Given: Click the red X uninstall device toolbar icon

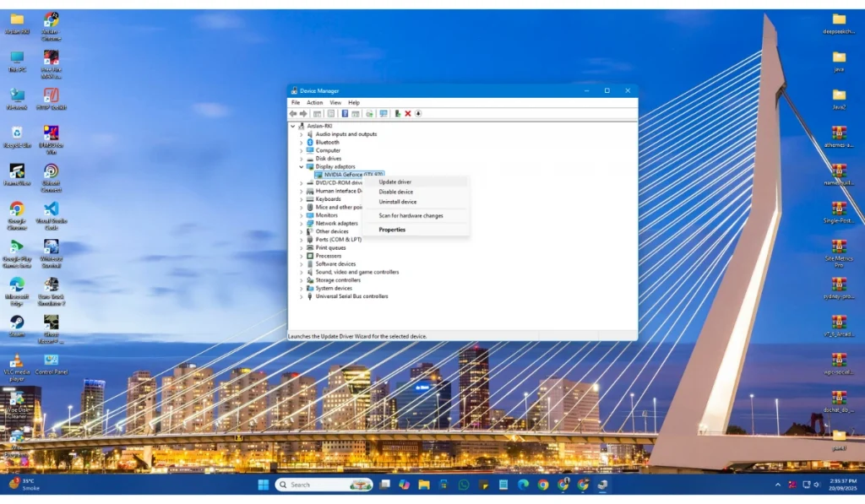Looking at the screenshot, I should (408, 113).
